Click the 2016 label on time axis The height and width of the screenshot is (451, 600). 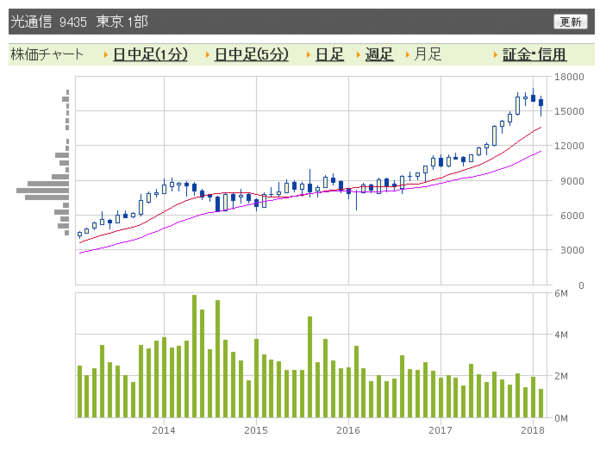(x=348, y=430)
